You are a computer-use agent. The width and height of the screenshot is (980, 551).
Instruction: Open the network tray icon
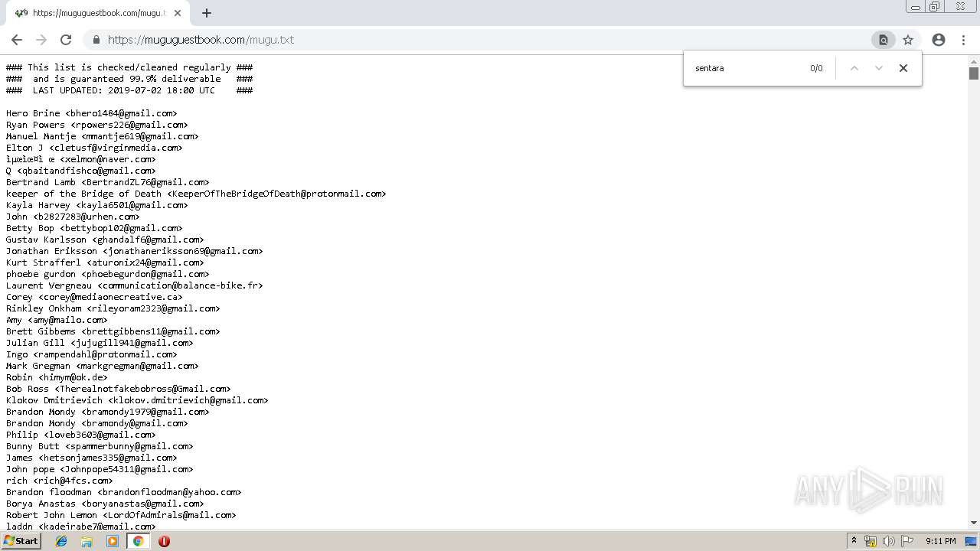(x=871, y=541)
